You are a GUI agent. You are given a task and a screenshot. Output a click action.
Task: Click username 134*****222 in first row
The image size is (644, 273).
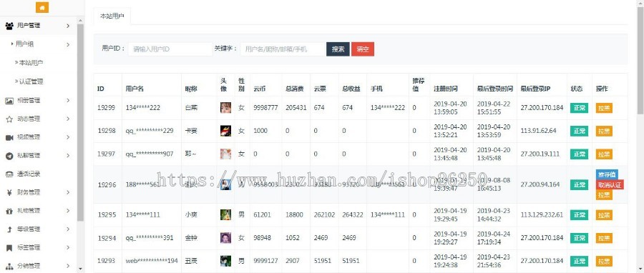(143, 108)
